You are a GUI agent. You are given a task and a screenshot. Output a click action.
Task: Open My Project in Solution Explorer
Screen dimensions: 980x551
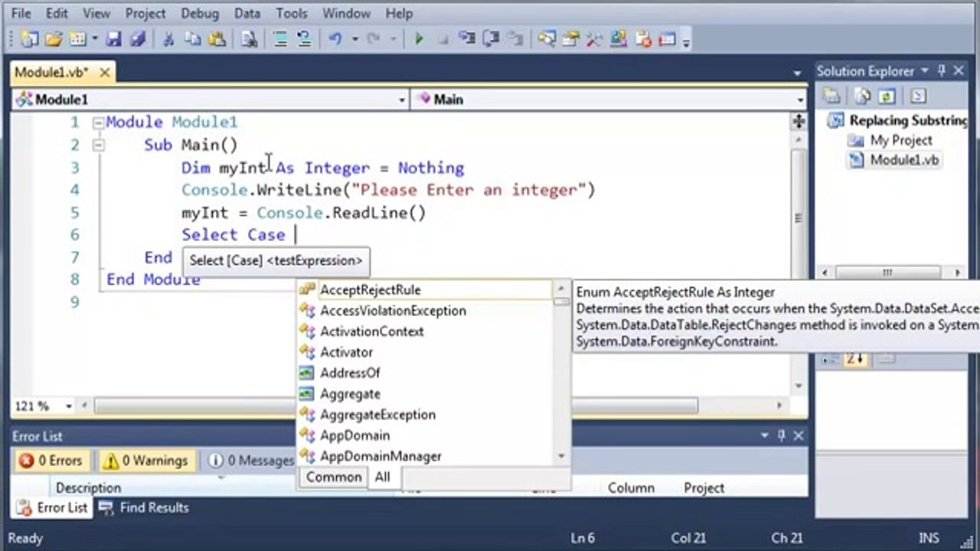pos(901,140)
